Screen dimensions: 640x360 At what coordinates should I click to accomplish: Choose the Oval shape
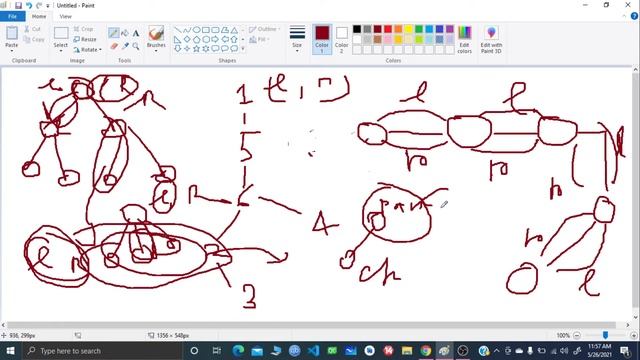point(196,30)
